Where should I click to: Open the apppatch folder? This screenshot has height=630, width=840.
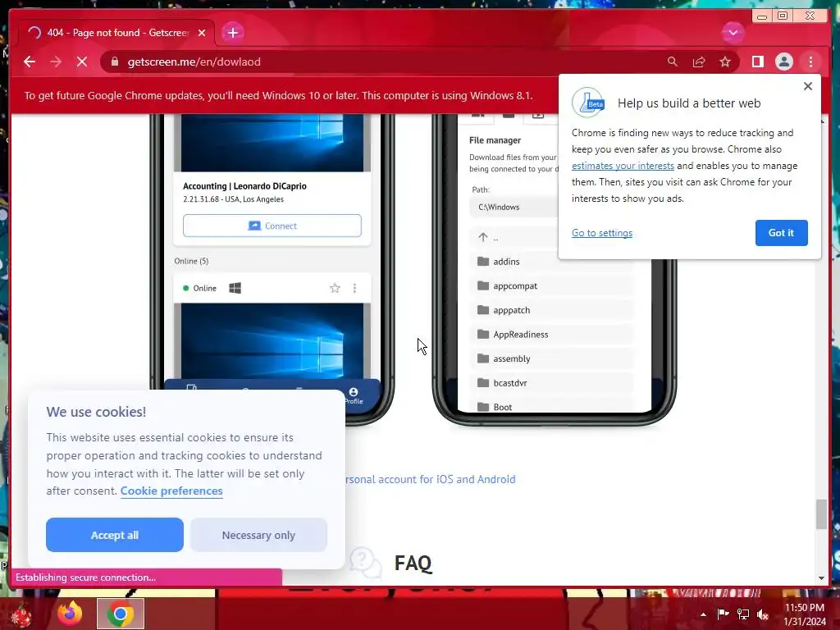tap(552, 309)
